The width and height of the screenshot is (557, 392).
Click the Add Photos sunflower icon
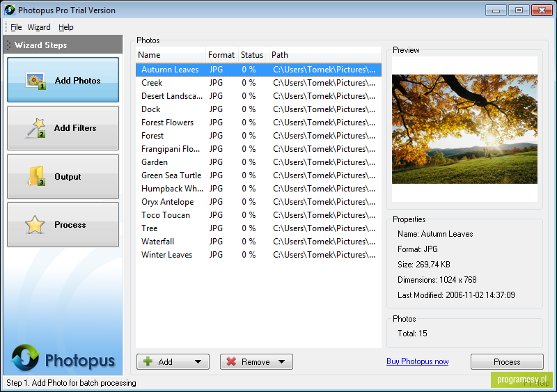36,81
